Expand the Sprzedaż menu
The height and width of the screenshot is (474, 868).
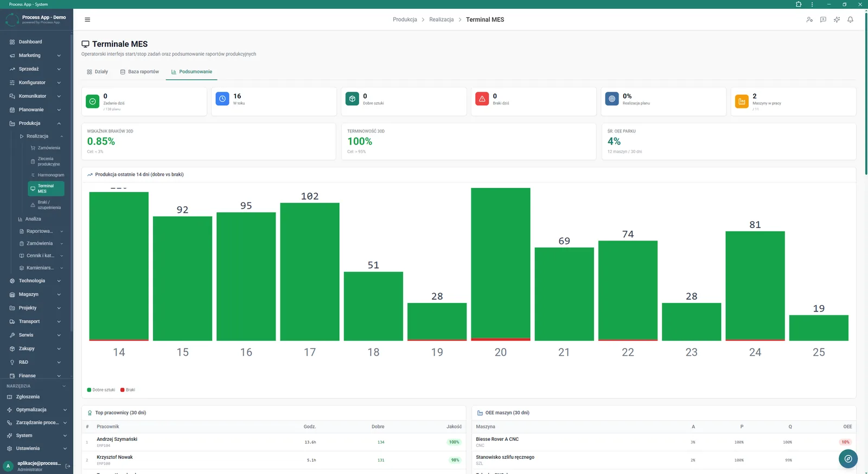36,69
